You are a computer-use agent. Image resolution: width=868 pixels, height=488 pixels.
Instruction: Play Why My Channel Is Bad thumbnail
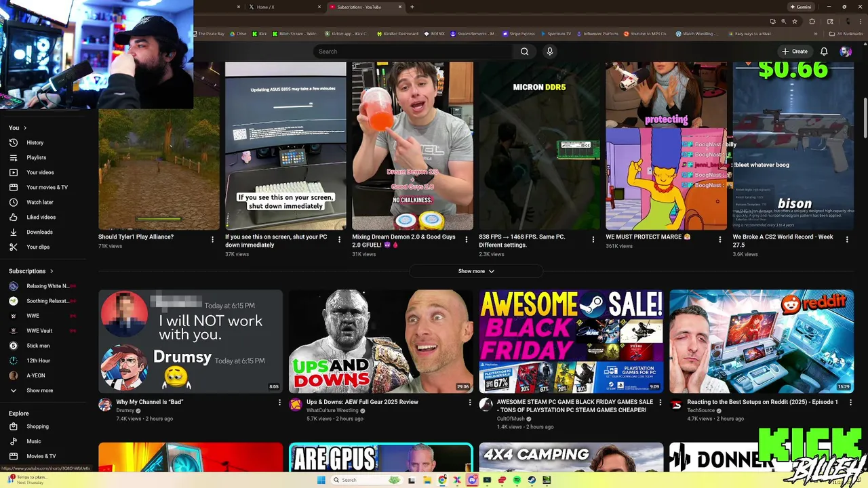(x=191, y=342)
